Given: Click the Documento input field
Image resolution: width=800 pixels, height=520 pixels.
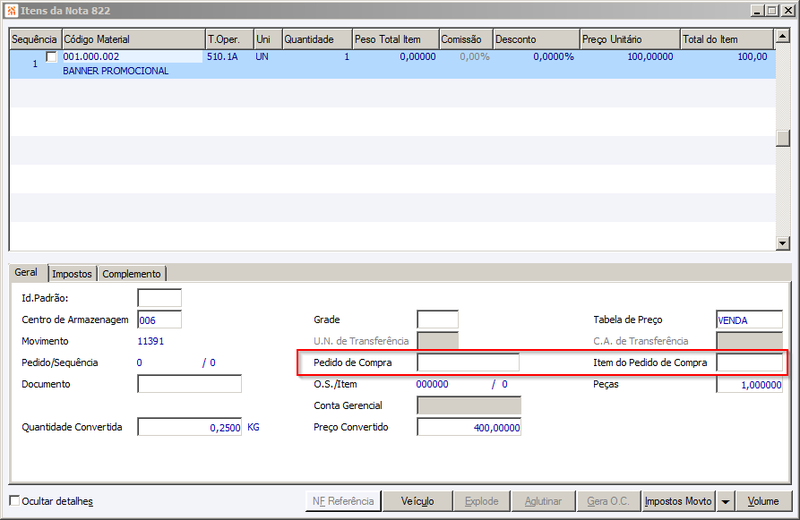Looking at the screenshot, I should pos(189,384).
